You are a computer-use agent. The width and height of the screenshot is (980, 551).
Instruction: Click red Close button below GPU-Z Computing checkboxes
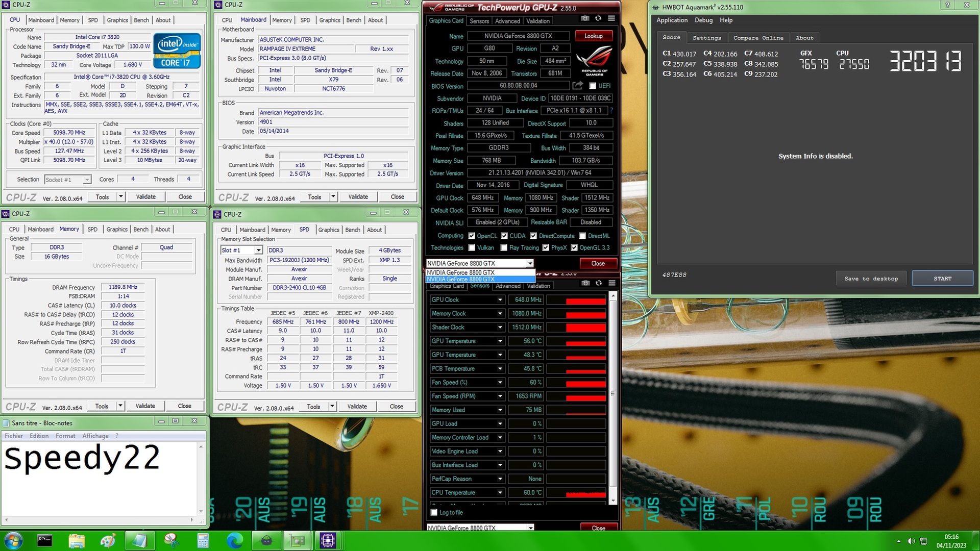coord(598,263)
